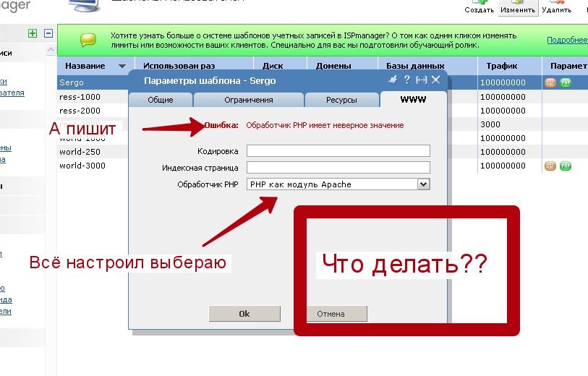Switch to the Общие tab
Image resolution: width=588 pixels, height=376 pixels.
(160, 100)
